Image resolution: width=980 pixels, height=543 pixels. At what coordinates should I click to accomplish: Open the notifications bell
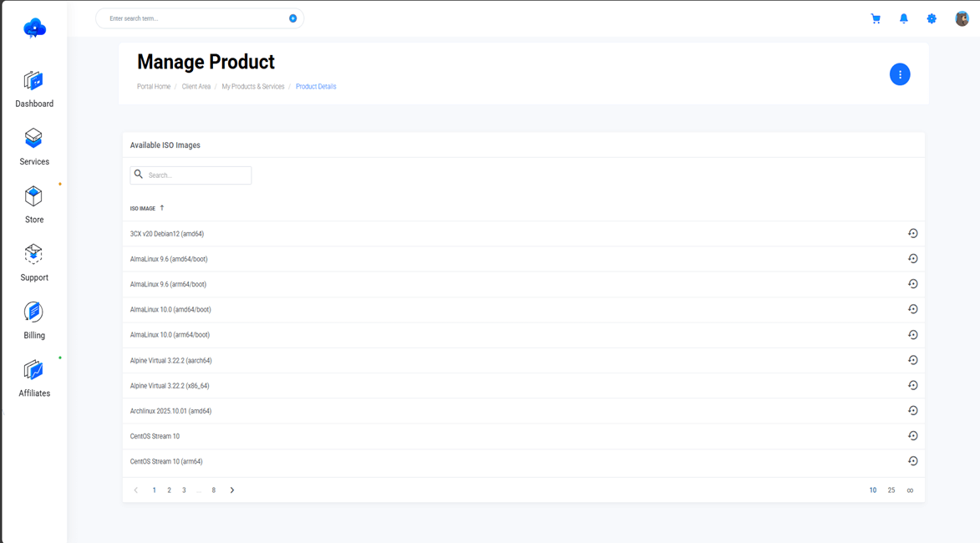(x=903, y=18)
